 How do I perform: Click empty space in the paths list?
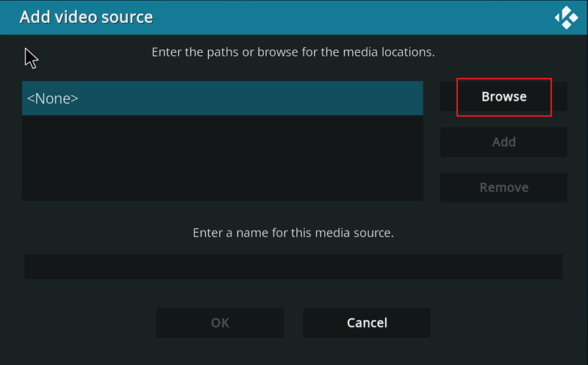[x=222, y=158]
